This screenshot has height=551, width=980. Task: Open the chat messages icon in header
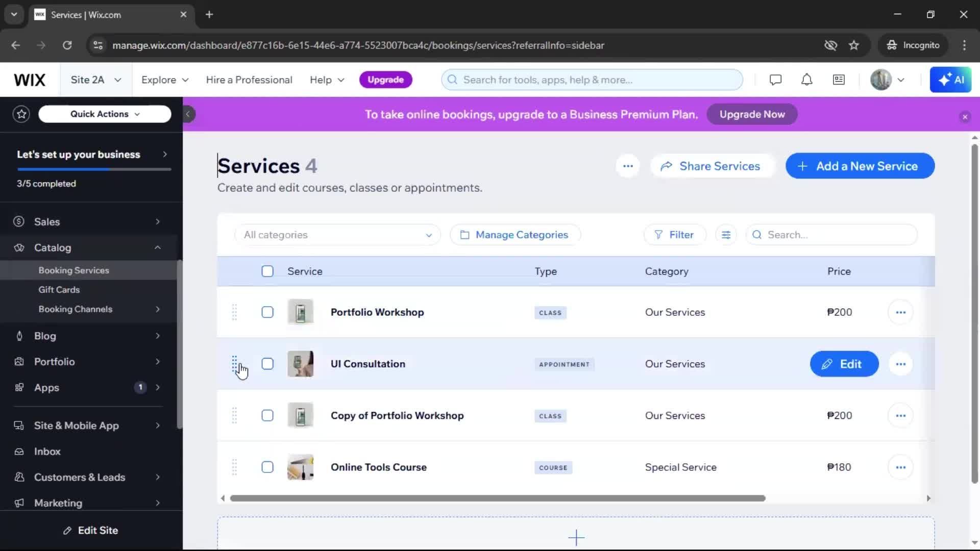coord(775,80)
